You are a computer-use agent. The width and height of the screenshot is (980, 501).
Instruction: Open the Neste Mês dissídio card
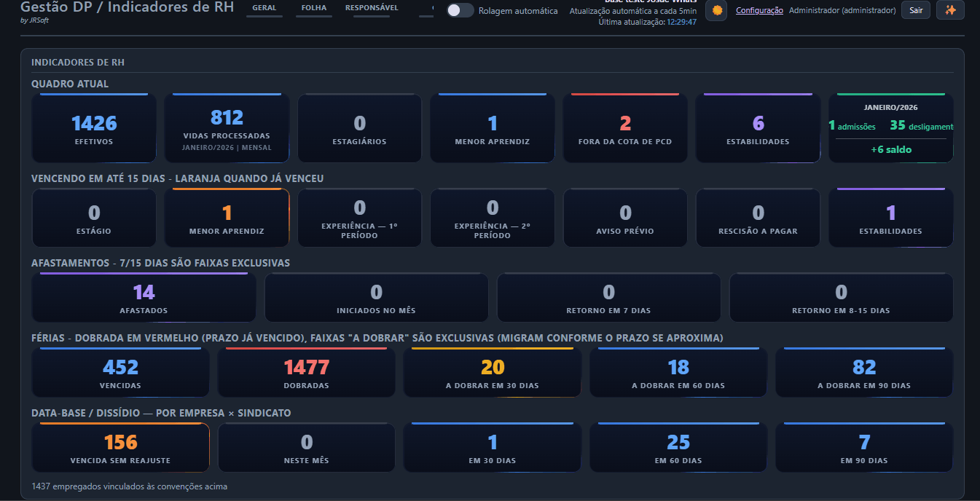click(306, 447)
